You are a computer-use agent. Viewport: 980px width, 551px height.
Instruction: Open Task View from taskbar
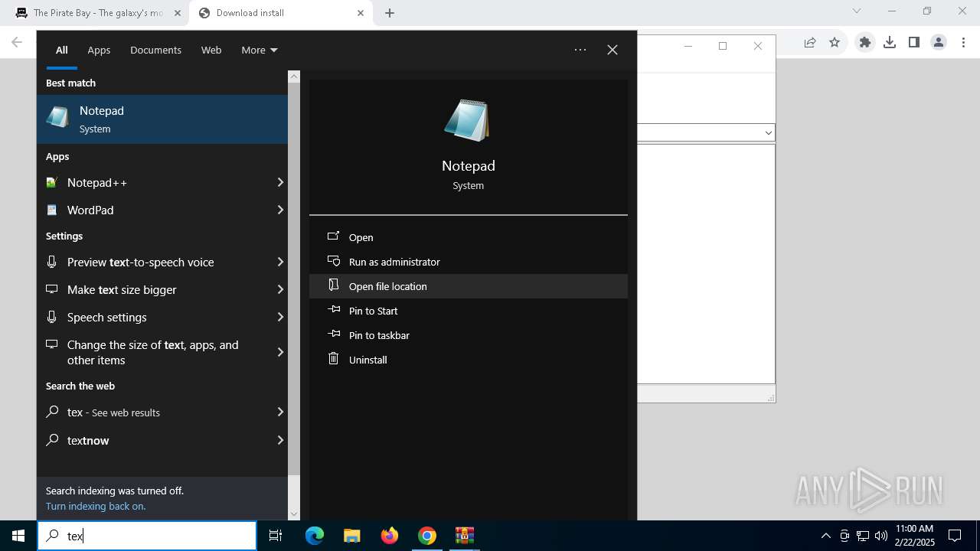[x=276, y=536]
